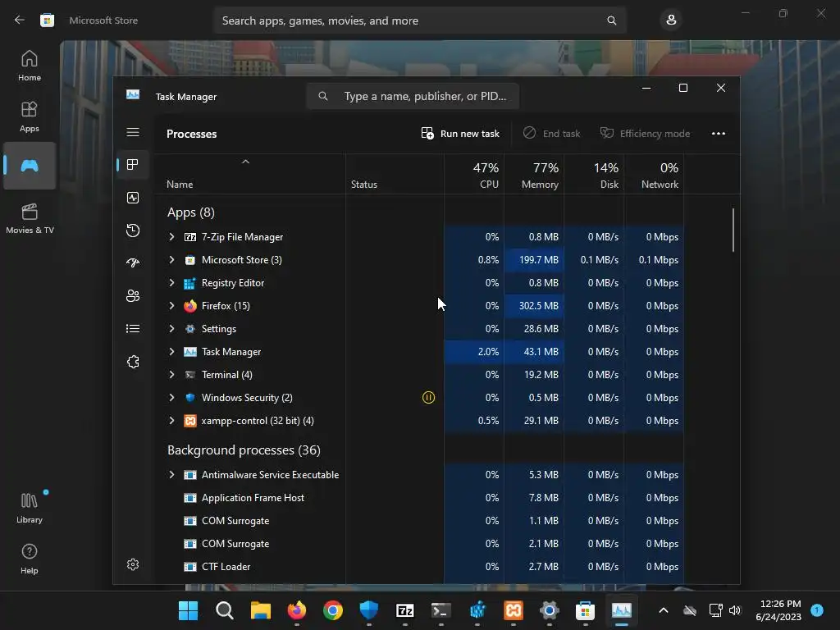Open Movies & TV in Microsoft Store
This screenshot has height=630, width=840.
[x=30, y=218]
